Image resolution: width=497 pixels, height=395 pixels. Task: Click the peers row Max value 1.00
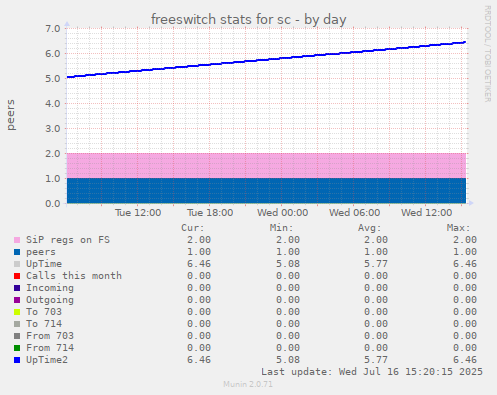465,252
